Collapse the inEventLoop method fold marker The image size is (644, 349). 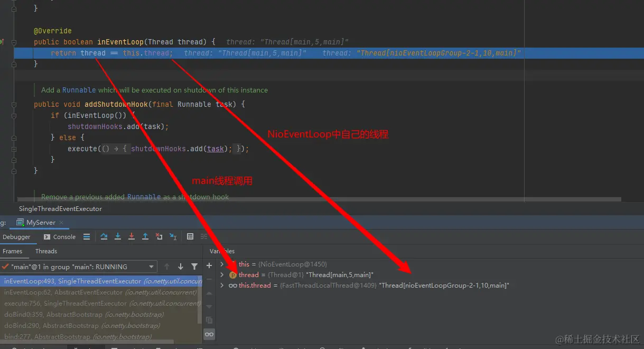click(14, 42)
